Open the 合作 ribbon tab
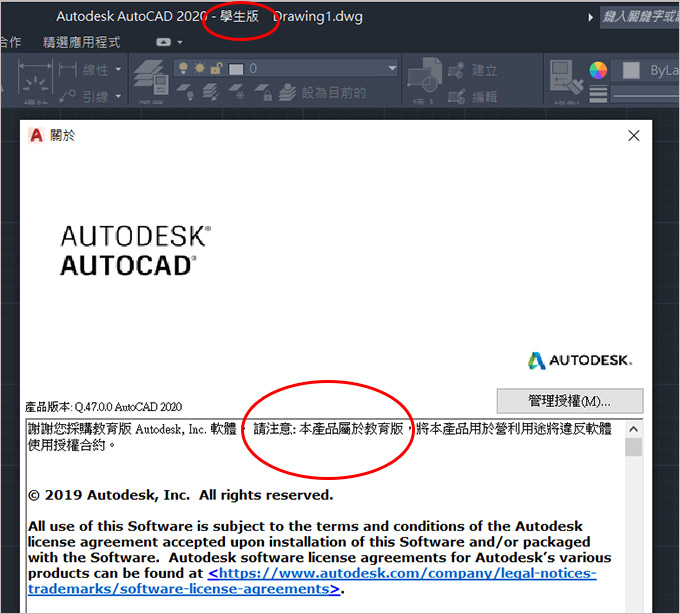The image size is (680, 614). 10,42
